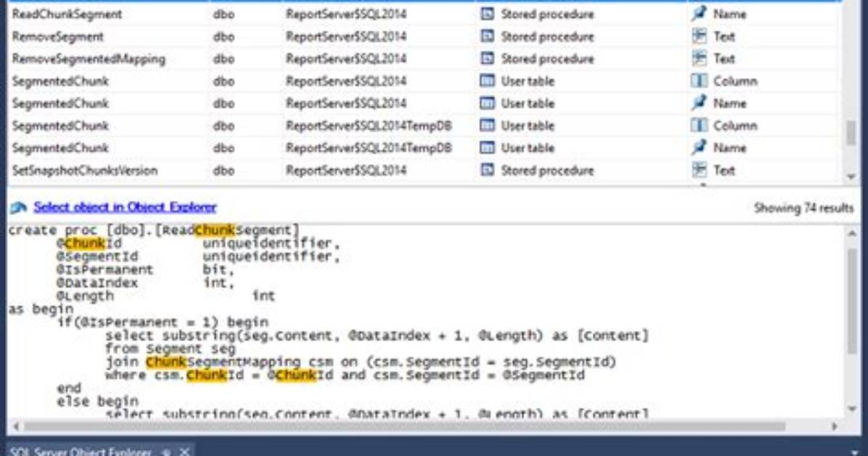Click the horizontal scrollbar thumb under code preview
Screen dimensions: 868x456
pyautogui.click(x=404, y=426)
